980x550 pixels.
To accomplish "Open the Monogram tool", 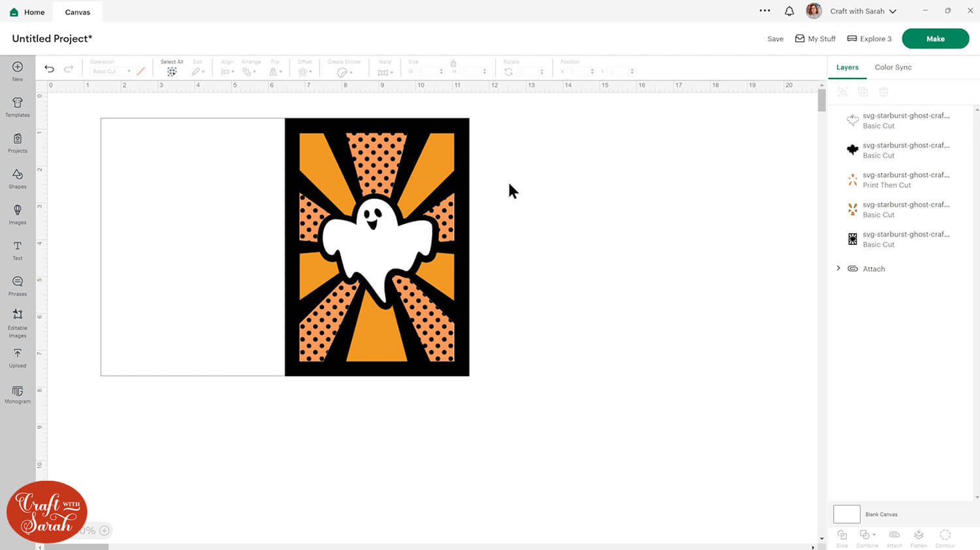I will 18,395.
